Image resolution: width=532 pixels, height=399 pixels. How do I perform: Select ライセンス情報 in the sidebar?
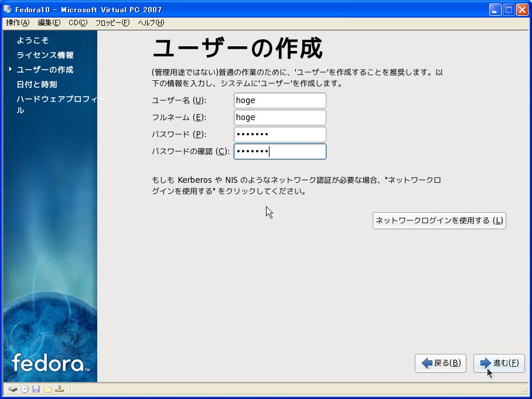pyautogui.click(x=45, y=55)
